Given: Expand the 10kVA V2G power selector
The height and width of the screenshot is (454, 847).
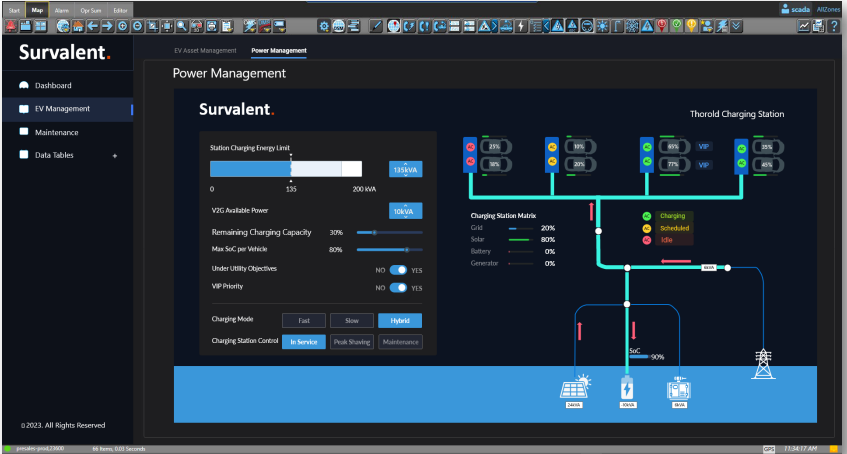Looking at the screenshot, I should pos(405,210).
